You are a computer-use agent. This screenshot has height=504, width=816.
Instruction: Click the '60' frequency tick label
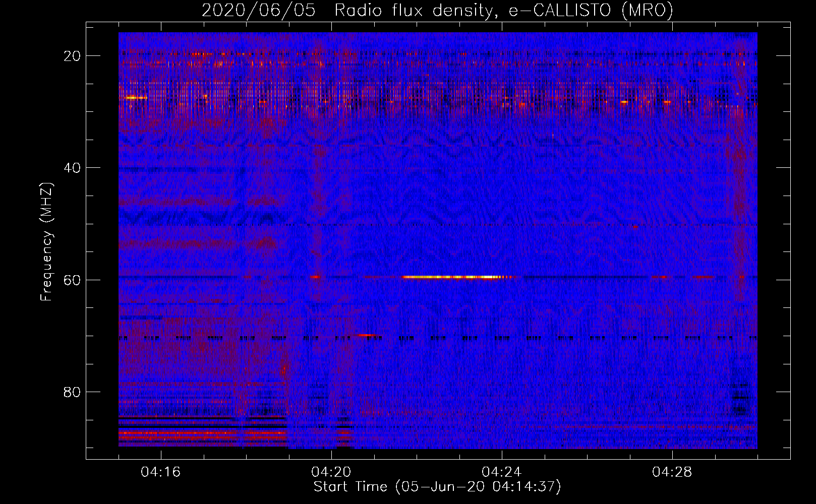coord(72,280)
